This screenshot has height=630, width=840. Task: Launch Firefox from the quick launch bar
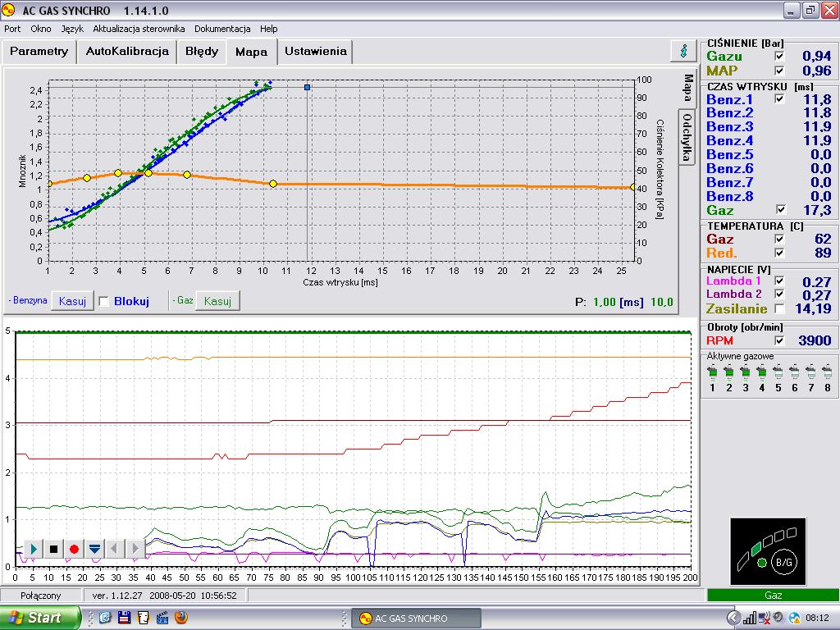point(180,618)
